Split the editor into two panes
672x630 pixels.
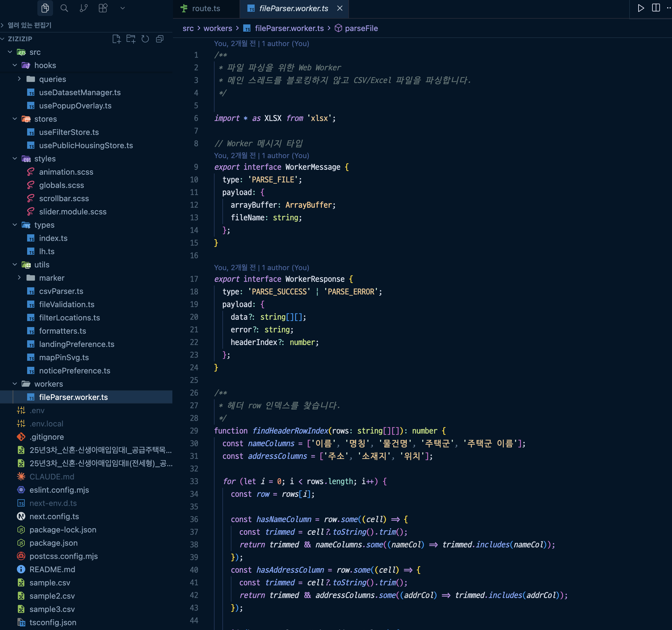655,8
